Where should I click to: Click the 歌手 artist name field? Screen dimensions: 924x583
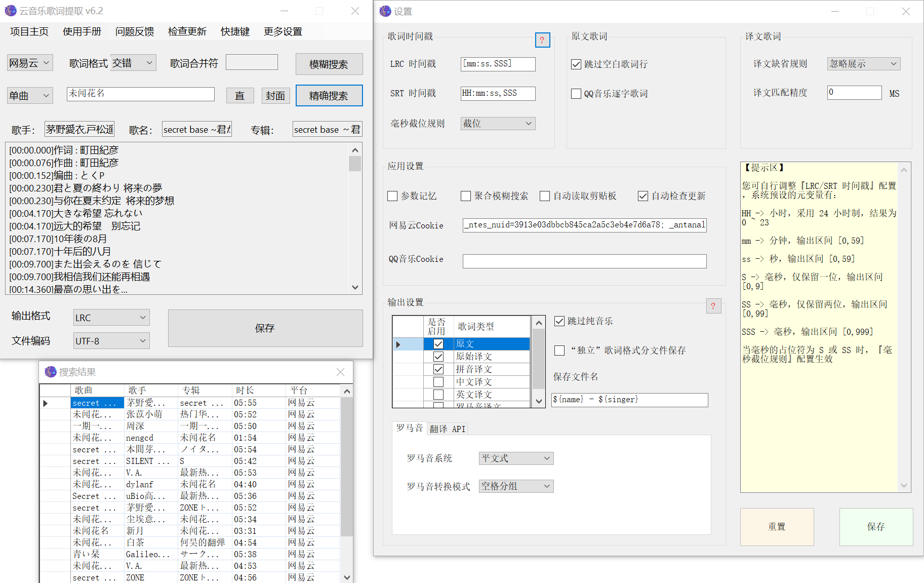[x=79, y=129]
